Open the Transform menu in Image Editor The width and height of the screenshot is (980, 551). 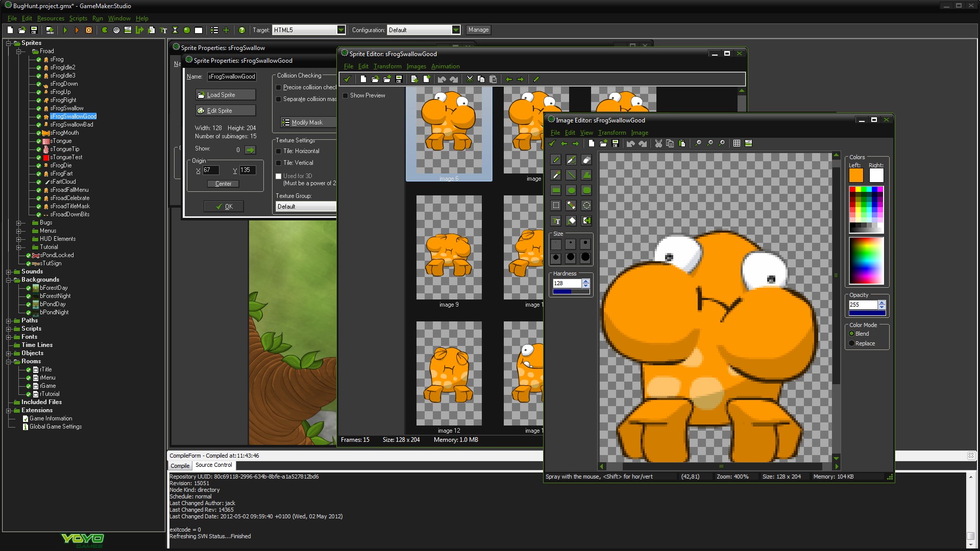click(x=612, y=133)
